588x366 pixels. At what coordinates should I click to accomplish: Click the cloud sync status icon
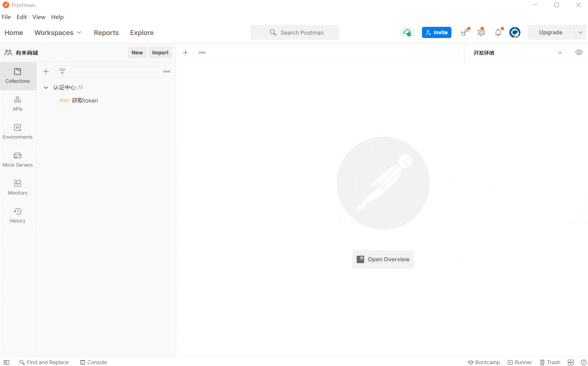[x=407, y=32]
